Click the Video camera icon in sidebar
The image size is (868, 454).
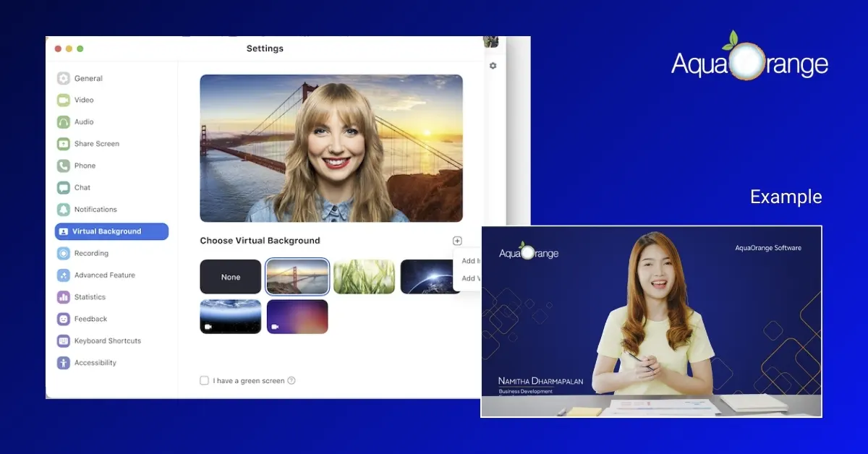pos(64,100)
